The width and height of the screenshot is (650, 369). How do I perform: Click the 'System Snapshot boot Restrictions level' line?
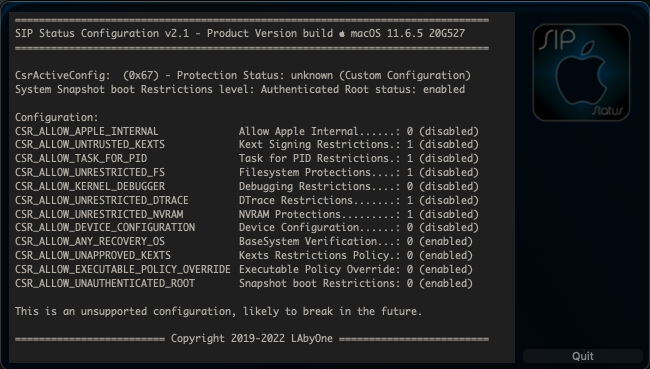pyautogui.click(x=240, y=90)
